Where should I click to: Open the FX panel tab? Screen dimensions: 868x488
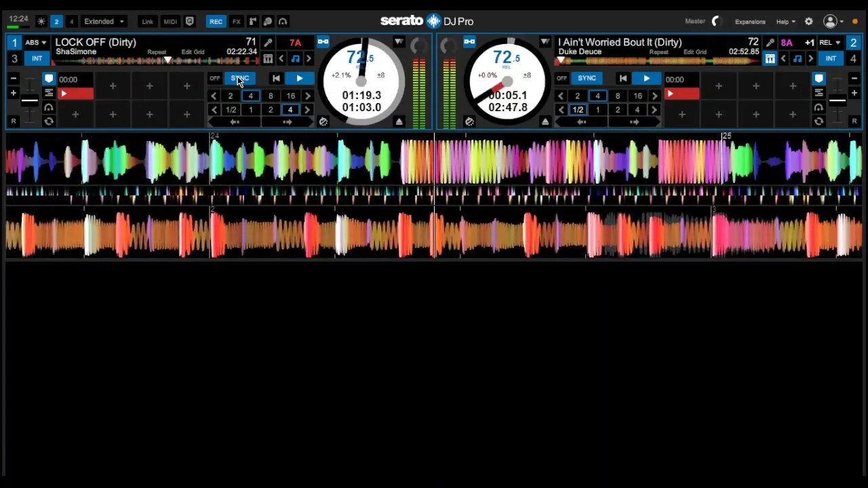237,22
